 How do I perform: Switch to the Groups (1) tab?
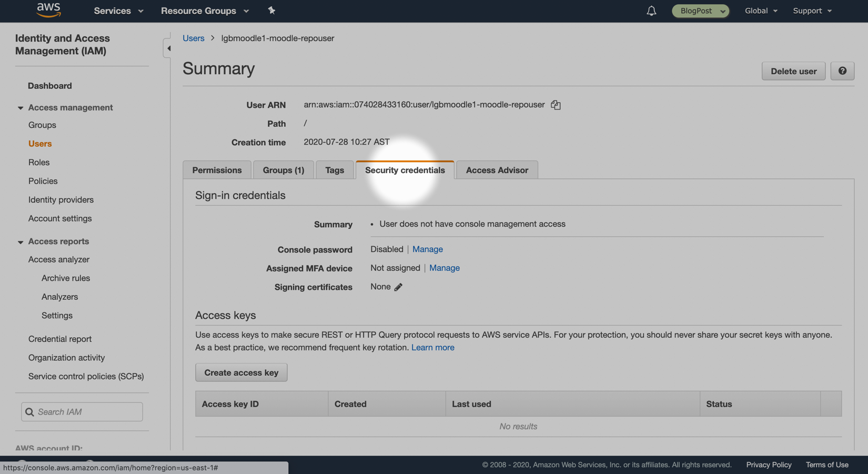[284, 170]
